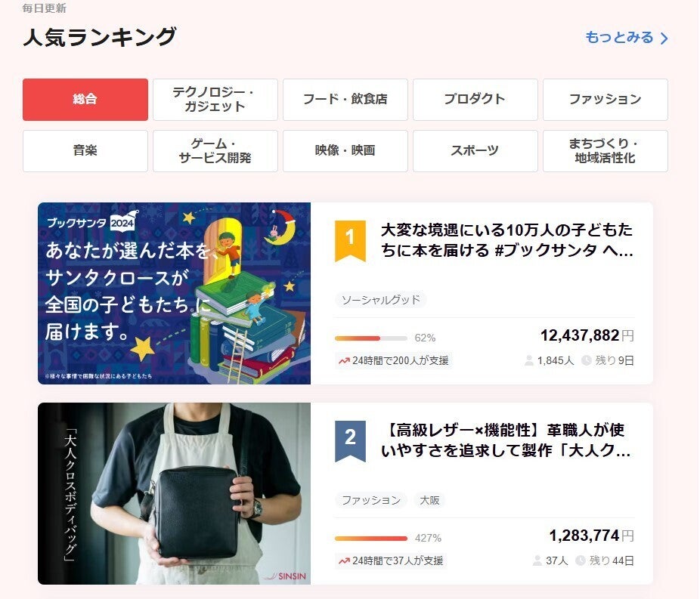This screenshot has width=700, height=599.
Task: Select the まちづくり・地域活性化 tab
Action: [x=606, y=151]
